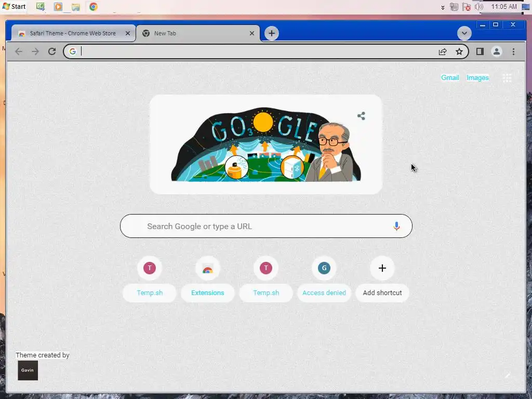Open a new tab with plus button
The width and height of the screenshot is (532, 399).
[271, 33]
